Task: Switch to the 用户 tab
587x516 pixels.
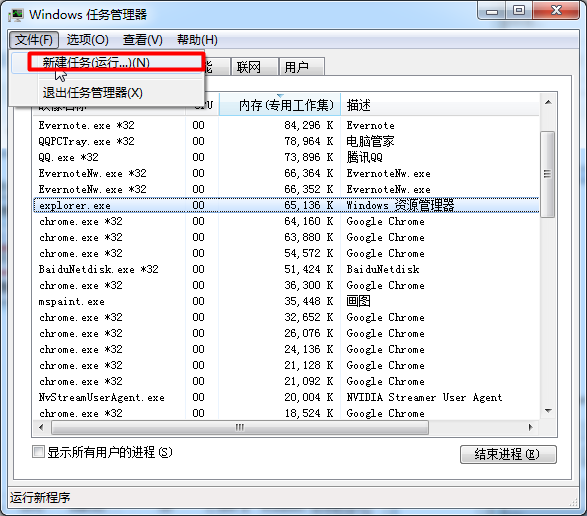Action: [x=301, y=67]
